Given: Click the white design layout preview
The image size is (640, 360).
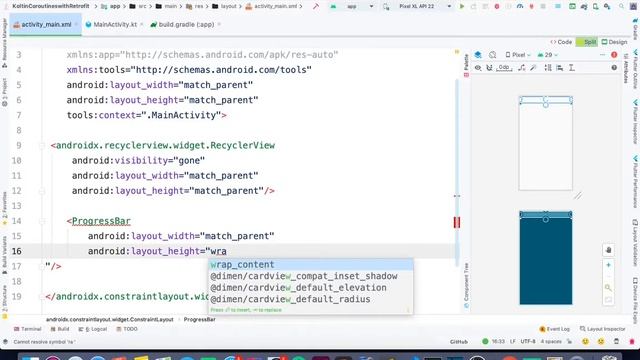Looking at the screenshot, I should [x=546, y=143].
